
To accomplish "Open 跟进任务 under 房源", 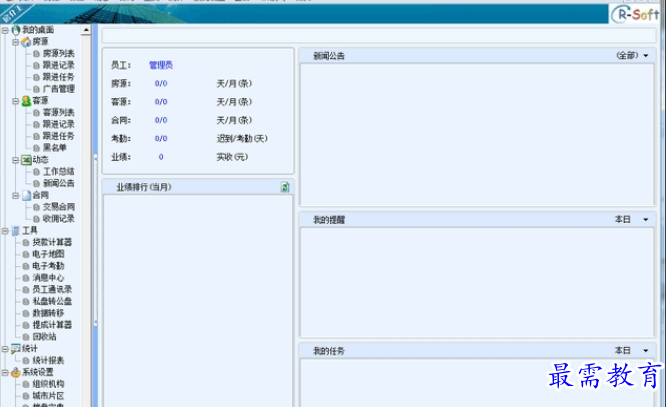I will tap(59, 77).
